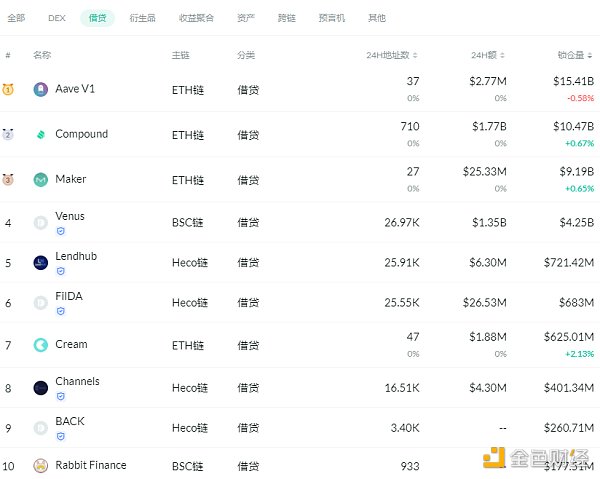This screenshot has height=479, width=600.
Task: Sort by 锁仓量 column
Action: click(x=575, y=55)
